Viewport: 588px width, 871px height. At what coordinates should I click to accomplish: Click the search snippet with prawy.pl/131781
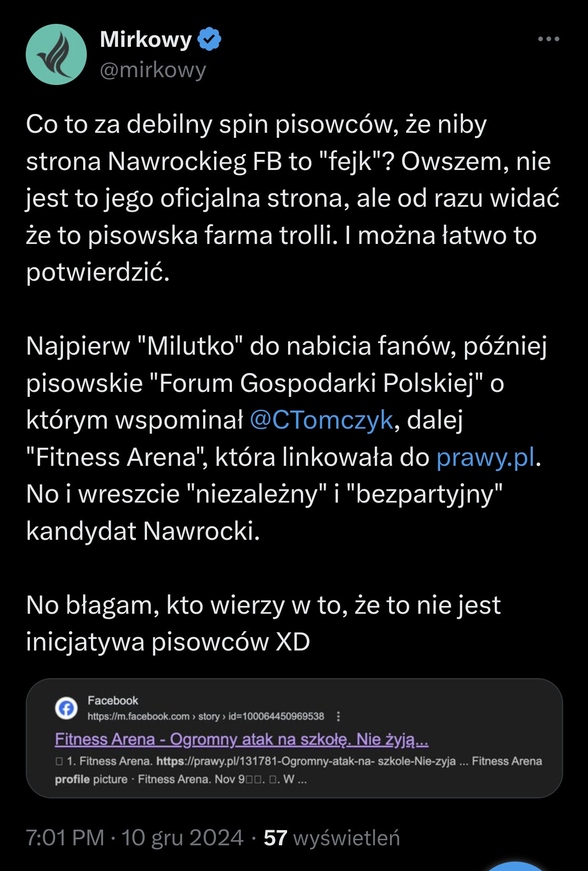point(299,761)
